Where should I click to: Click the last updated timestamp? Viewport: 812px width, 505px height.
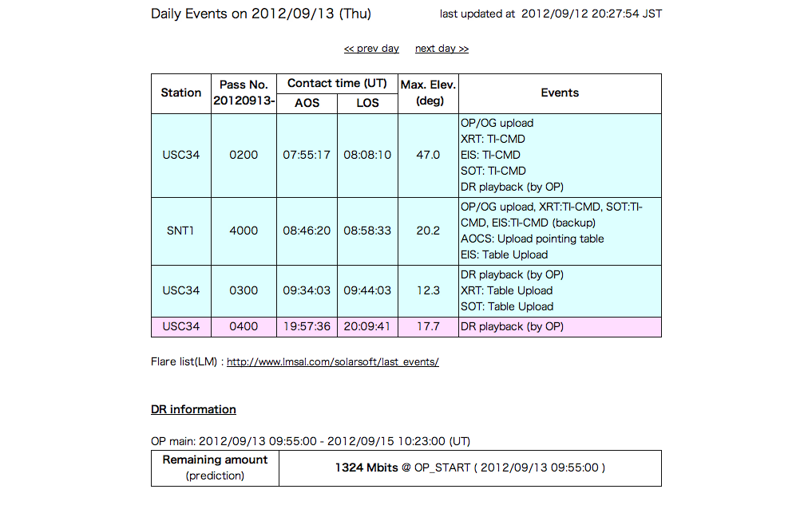[551, 14]
